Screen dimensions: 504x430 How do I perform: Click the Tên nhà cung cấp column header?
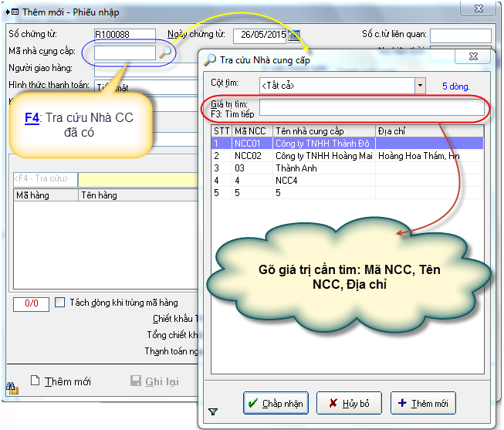click(323, 130)
